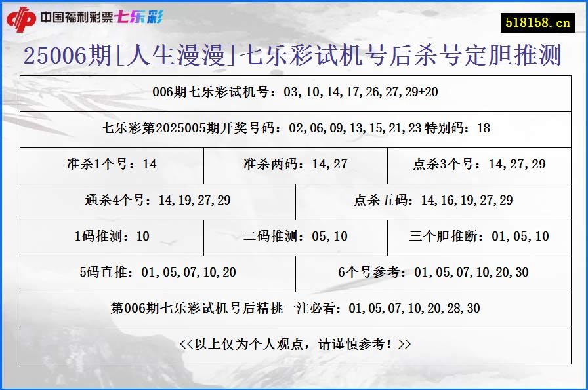Viewport: 588px width, 390px height.
Task: Select the 2025005期开奖号码 results row
Action: coord(294,129)
